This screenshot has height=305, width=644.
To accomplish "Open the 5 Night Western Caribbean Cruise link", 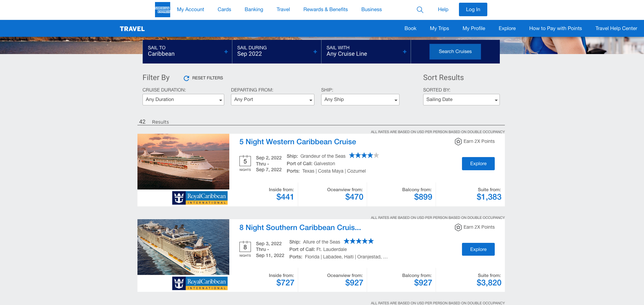I will click(x=298, y=142).
